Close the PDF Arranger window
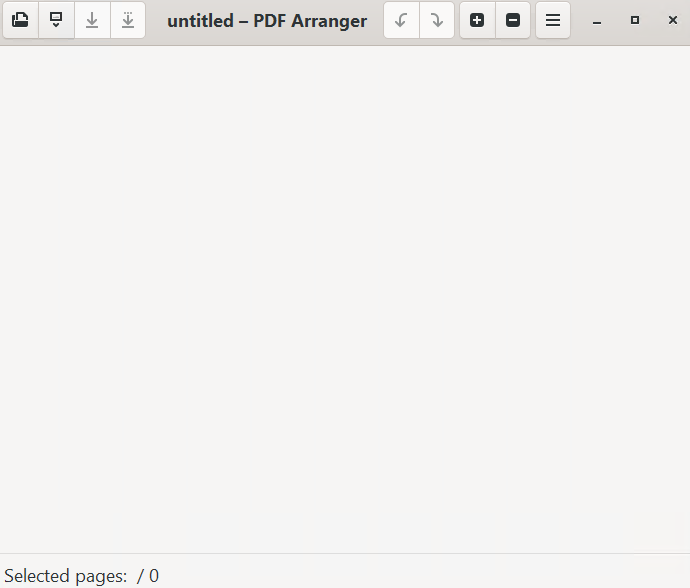The width and height of the screenshot is (690, 588). [673, 20]
